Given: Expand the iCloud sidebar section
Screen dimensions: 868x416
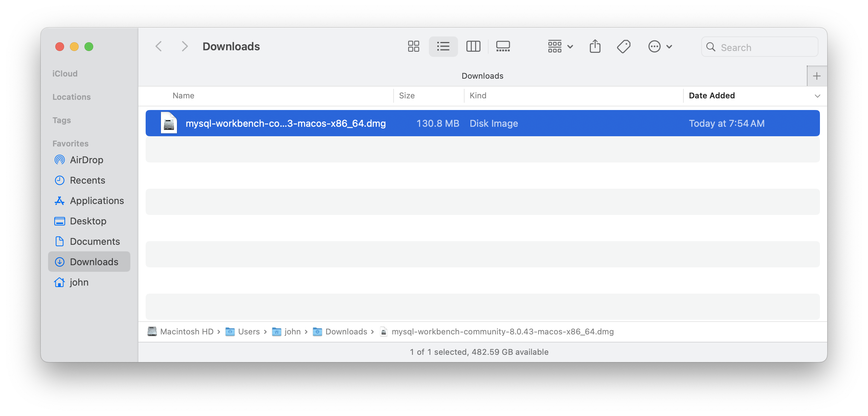Looking at the screenshot, I should 65,74.
